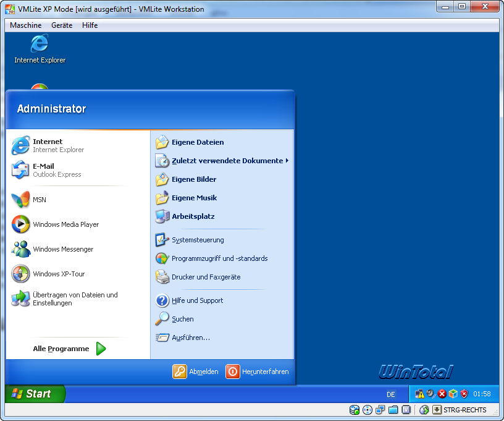Click network warning tray icon
The width and height of the screenshot is (504, 421).
(419, 394)
